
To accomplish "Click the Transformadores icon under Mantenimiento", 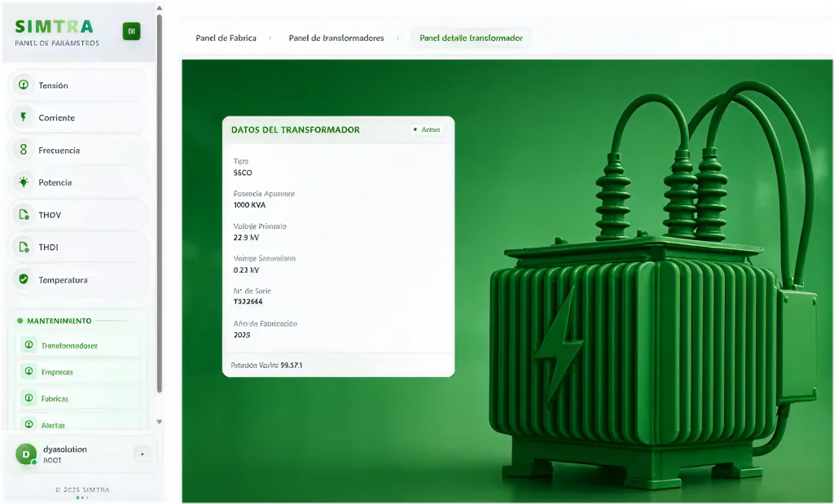I will click(x=29, y=345).
